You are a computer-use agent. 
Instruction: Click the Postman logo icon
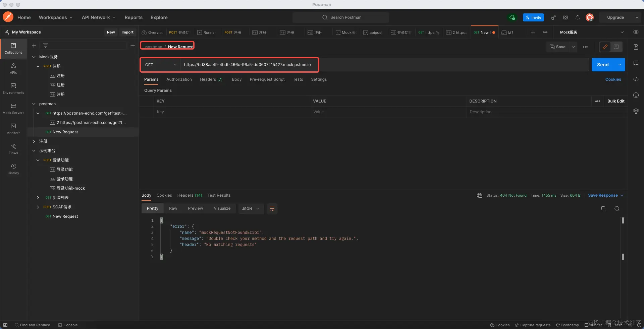[8, 17]
